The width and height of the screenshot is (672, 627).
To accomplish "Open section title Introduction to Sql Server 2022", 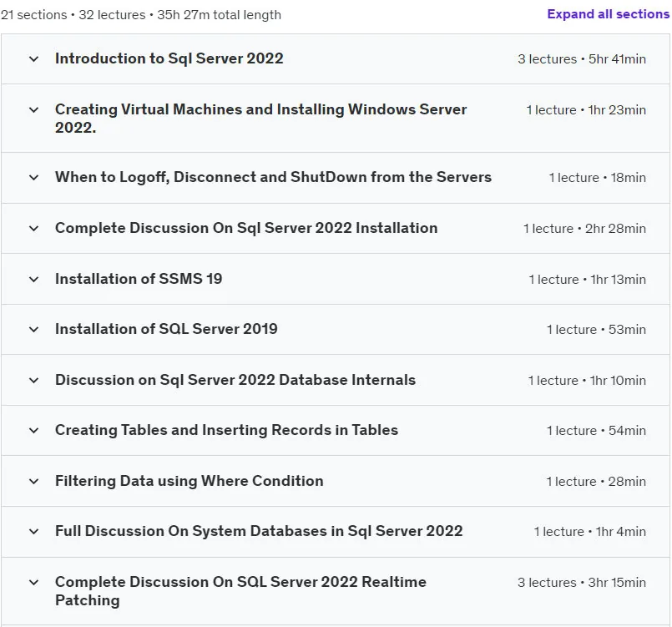I will pyautogui.click(x=169, y=58).
